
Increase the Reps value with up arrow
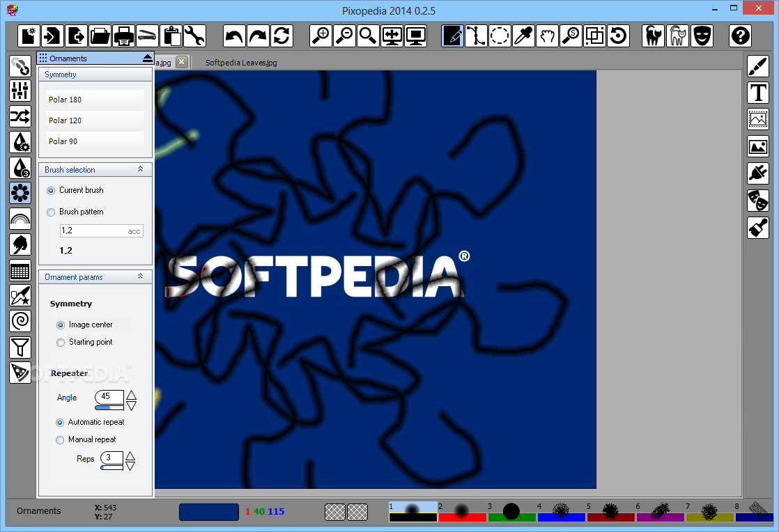[x=130, y=456]
